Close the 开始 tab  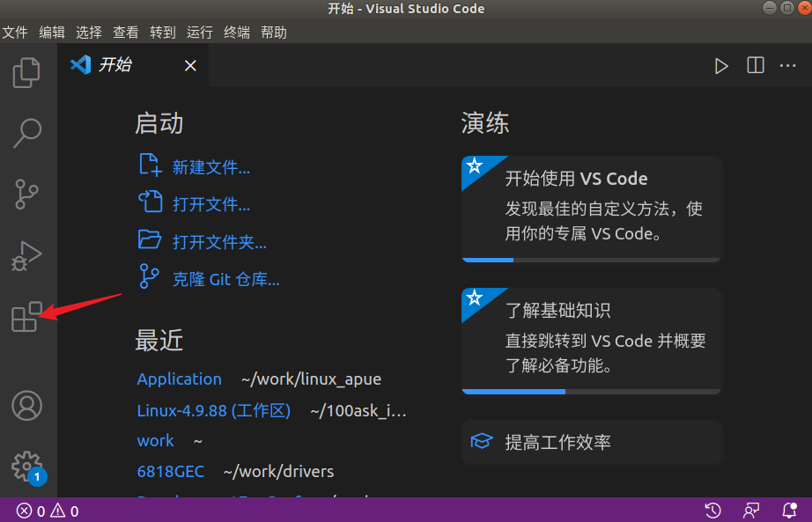pos(190,66)
